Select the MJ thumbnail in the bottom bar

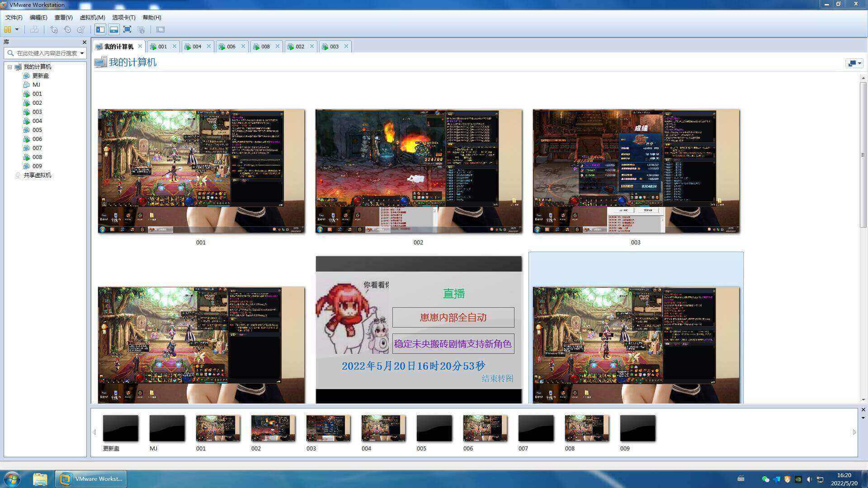tap(167, 428)
